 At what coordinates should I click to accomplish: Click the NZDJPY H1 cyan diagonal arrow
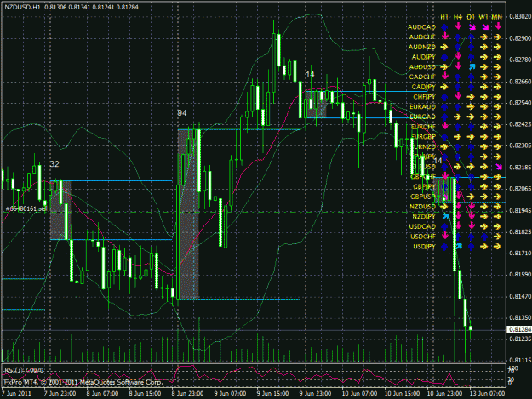[x=445, y=216]
